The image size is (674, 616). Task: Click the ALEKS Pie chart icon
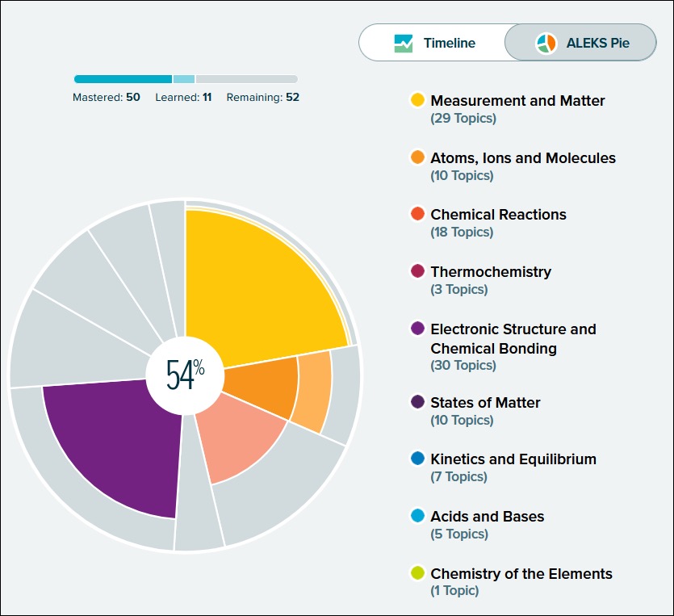pyautogui.click(x=546, y=43)
